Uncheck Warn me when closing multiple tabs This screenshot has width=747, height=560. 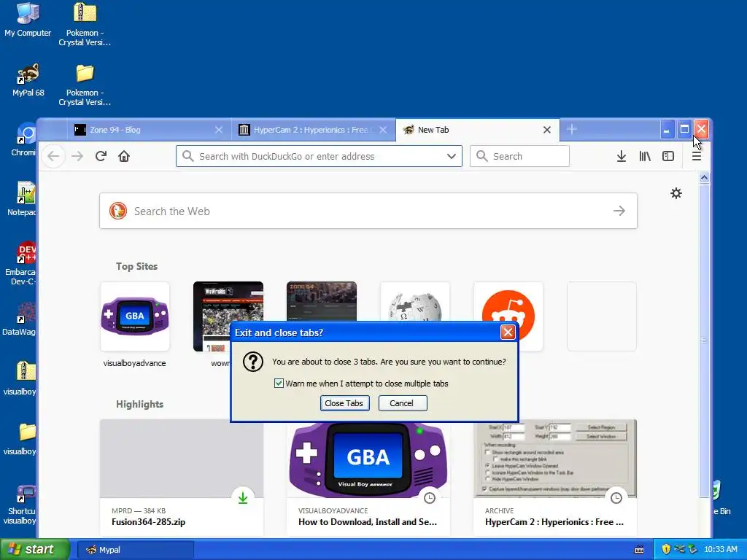point(279,384)
